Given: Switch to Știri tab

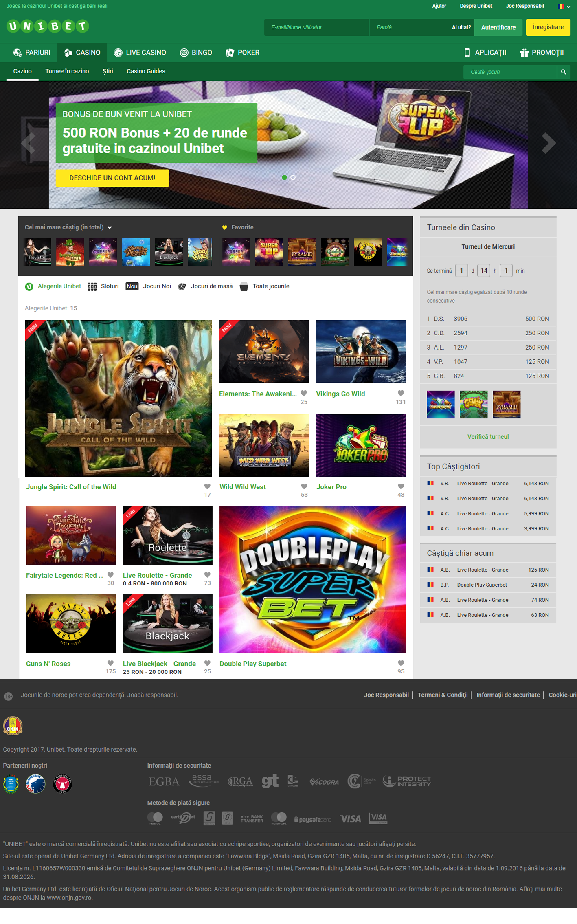Looking at the screenshot, I should [108, 71].
